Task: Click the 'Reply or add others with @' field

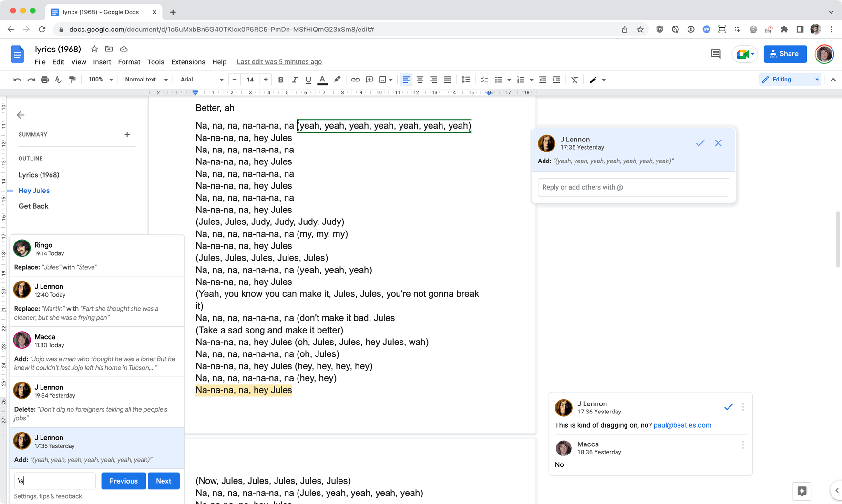Action: pyautogui.click(x=633, y=187)
